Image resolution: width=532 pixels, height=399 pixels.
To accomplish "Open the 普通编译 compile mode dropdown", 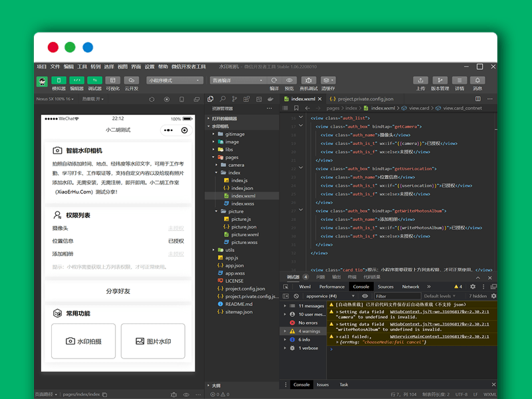I will 237,80.
